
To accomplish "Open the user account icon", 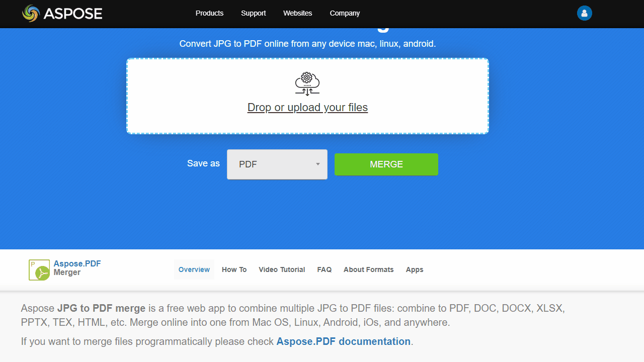I will 584,13.
